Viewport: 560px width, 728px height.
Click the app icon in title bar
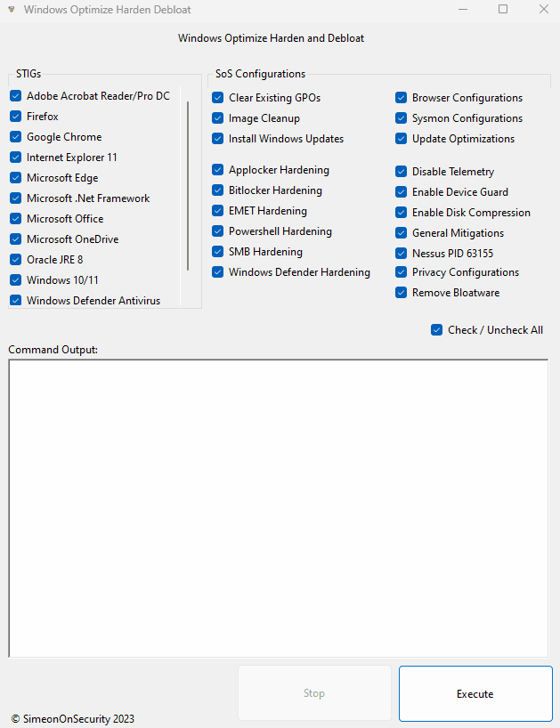(12, 9)
